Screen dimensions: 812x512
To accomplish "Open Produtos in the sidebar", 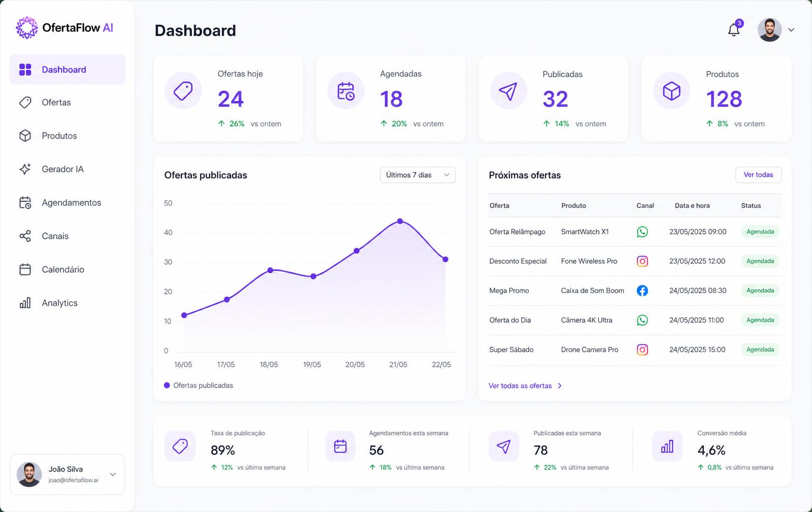I will [67, 136].
